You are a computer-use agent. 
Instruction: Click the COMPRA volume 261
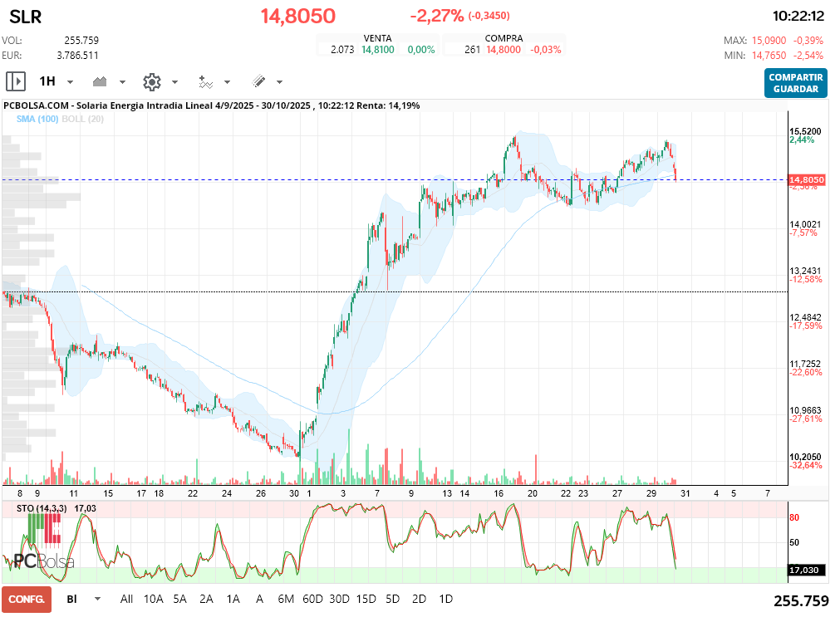(x=472, y=50)
